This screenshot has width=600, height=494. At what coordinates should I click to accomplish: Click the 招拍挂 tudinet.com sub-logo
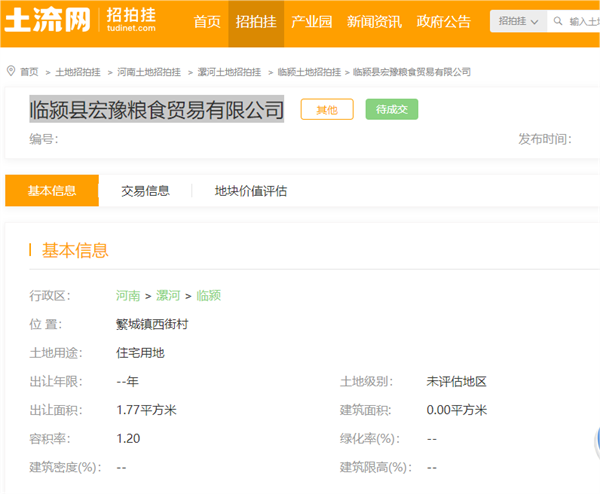(x=131, y=22)
